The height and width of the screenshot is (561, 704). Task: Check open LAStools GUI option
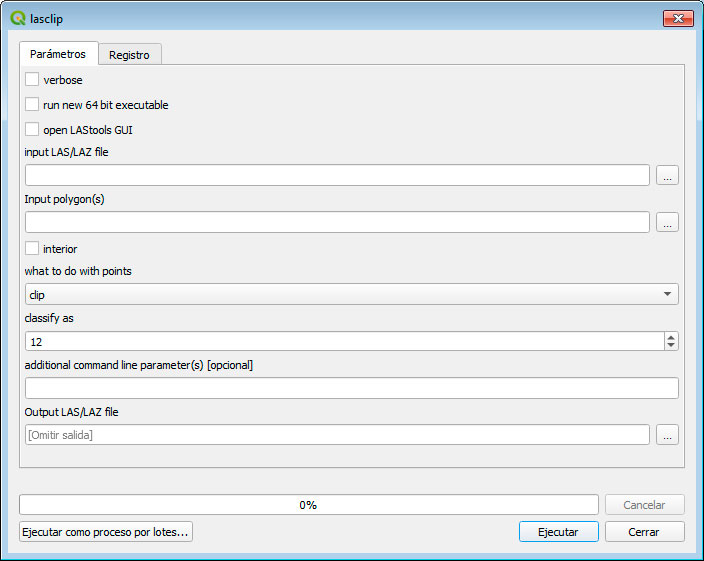click(32, 130)
